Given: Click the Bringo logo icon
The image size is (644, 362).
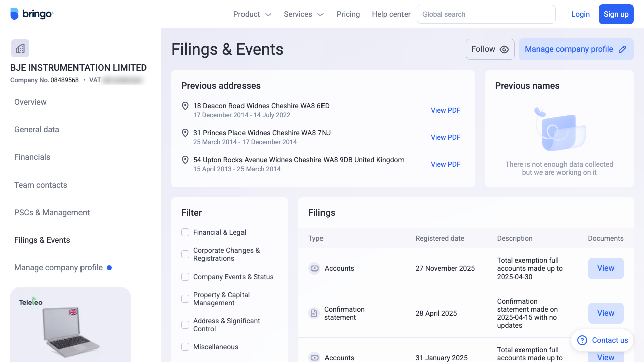Looking at the screenshot, I should 15,14.
